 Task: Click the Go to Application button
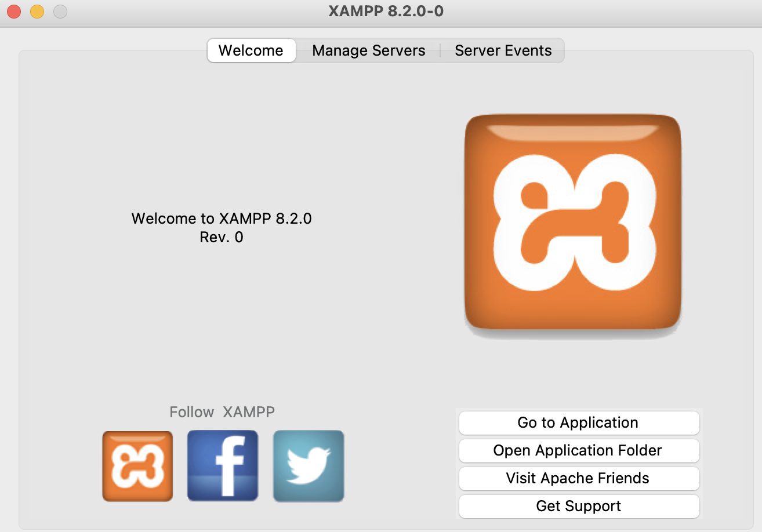click(x=579, y=422)
